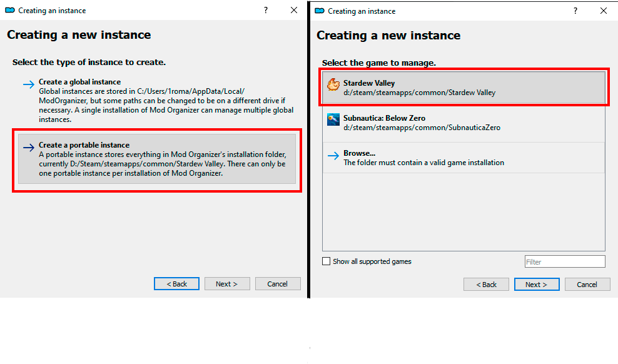Viewport: 618px width, 364px height.
Task: Select Subnautica: Below Zero game entry
Action: tap(463, 123)
